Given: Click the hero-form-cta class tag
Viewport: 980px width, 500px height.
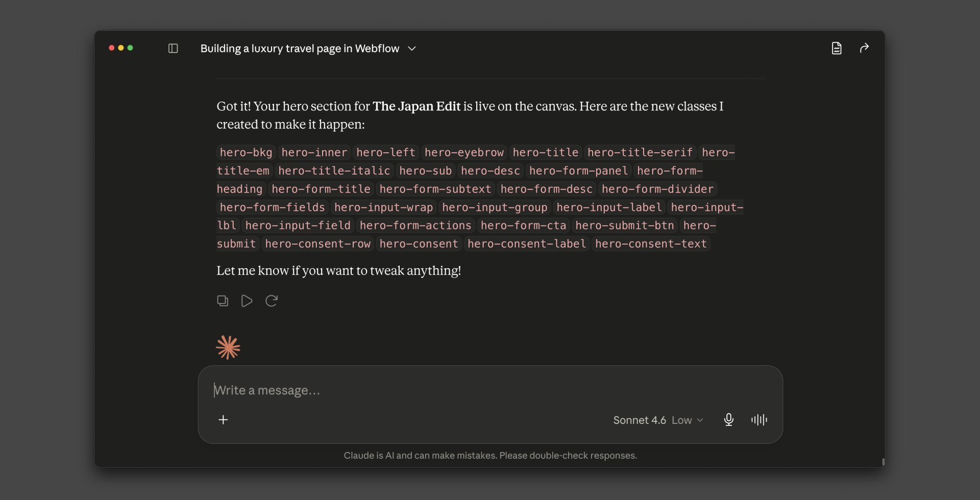Looking at the screenshot, I should [524, 226].
